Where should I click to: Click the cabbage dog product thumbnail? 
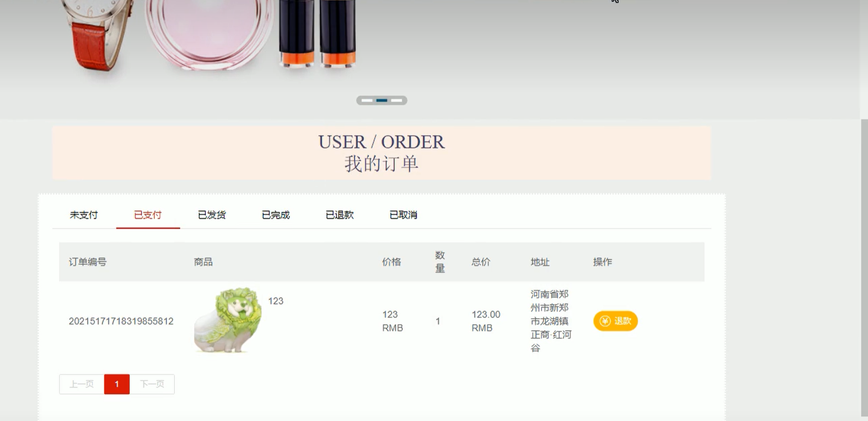[x=228, y=320]
